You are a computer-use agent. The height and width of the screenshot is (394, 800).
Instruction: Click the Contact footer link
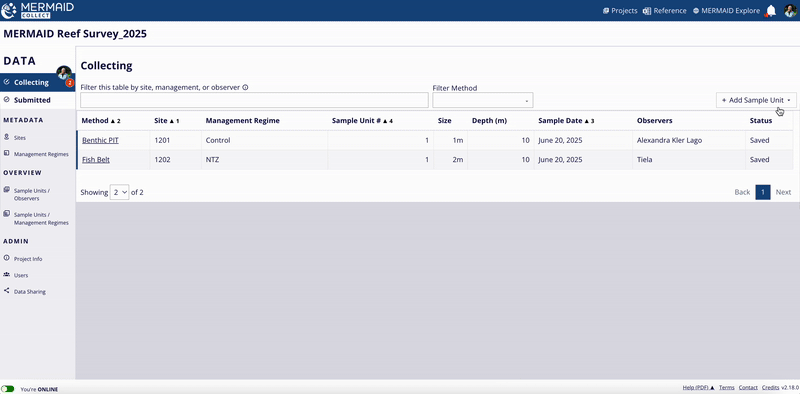click(x=748, y=388)
